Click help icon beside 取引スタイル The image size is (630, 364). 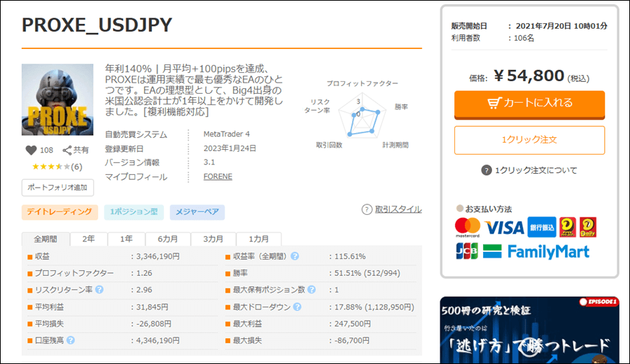click(367, 209)
